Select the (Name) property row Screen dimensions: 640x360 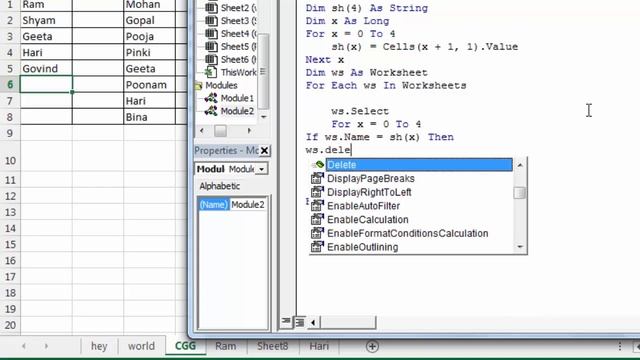click(232, 204)
